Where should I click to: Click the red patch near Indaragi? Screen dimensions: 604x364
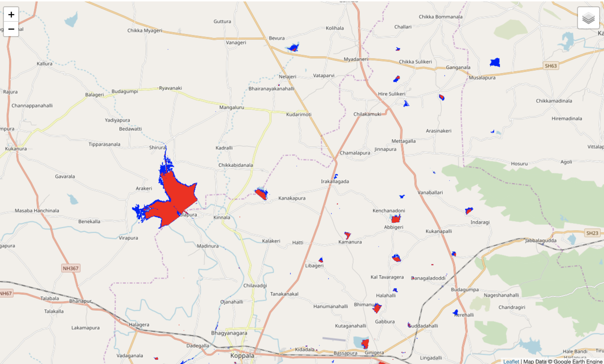[469, 211]
